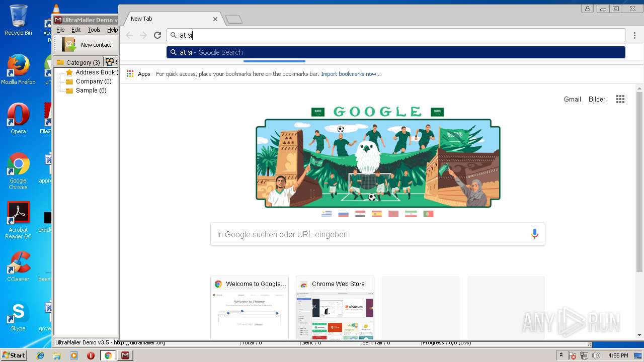Open the Help menu in UltraMailer
Screen dimensions: 644x362
112,30
